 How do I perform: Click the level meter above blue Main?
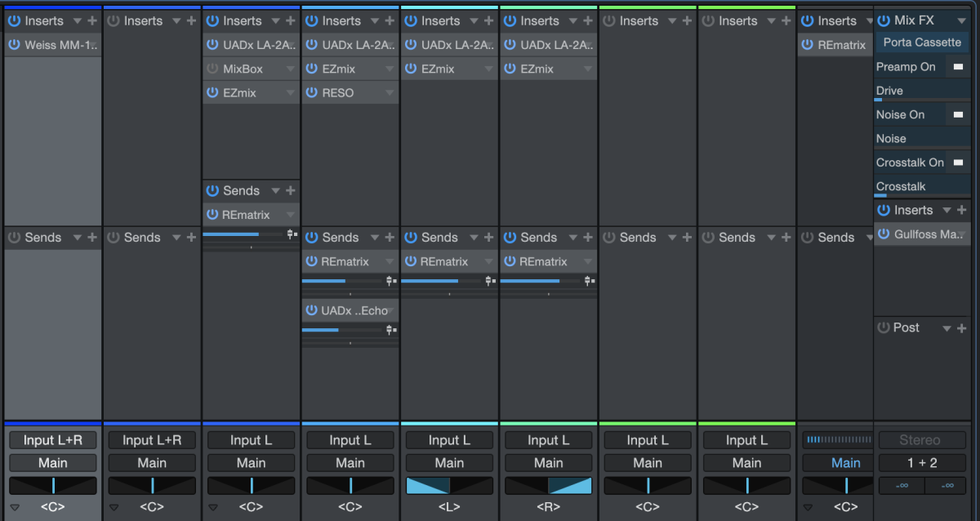tap(838, 440)
